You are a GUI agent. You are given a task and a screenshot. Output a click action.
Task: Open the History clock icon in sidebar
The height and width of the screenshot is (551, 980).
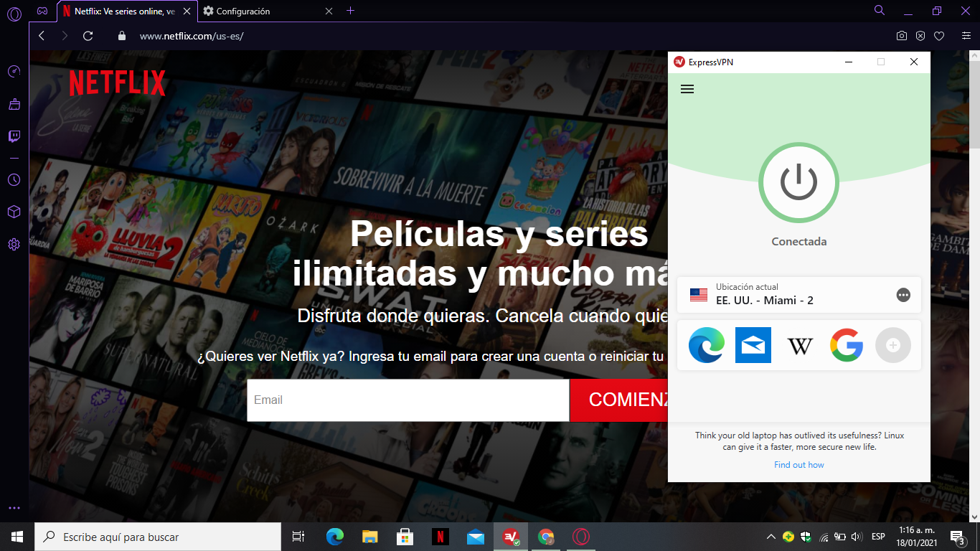14,179
